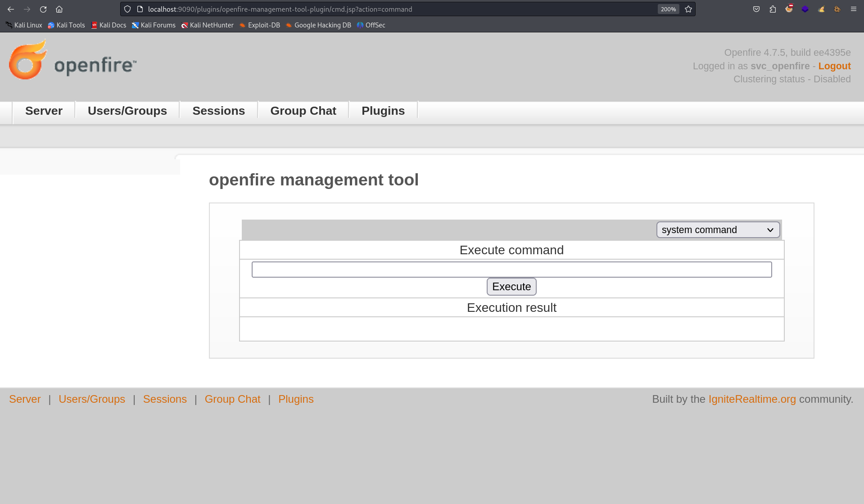Select the 'openfire management tool' page title
Viewport: 864px width, 504px height.
click(x=314, y=180)
